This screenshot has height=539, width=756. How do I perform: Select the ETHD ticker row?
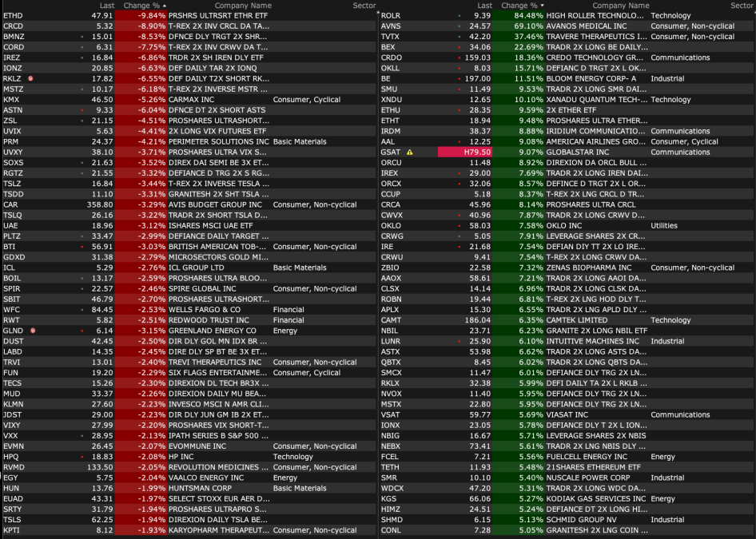(14, 16)
